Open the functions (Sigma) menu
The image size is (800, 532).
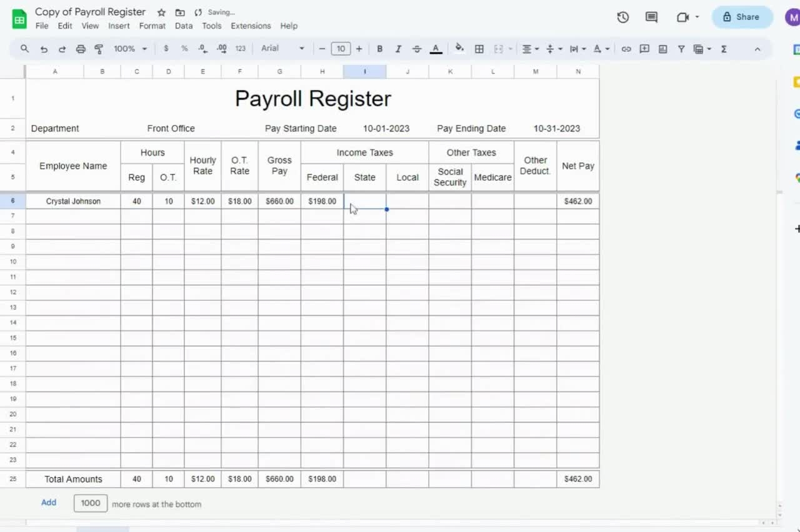[724, 48]
